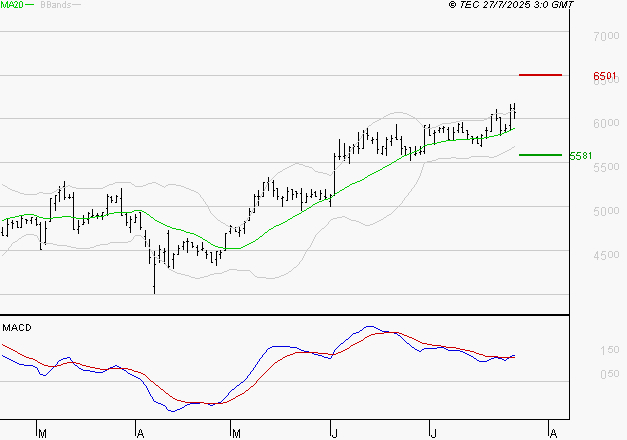Click the MA20 legend label
The width and height of the screenshot is (627, 440).
[x=14, y=6]
